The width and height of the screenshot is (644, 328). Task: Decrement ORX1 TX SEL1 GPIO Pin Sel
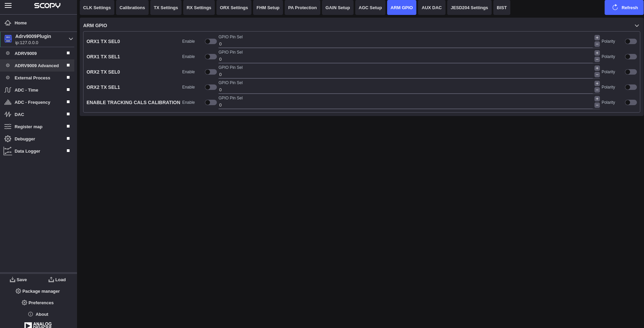(x=597, y=59)
